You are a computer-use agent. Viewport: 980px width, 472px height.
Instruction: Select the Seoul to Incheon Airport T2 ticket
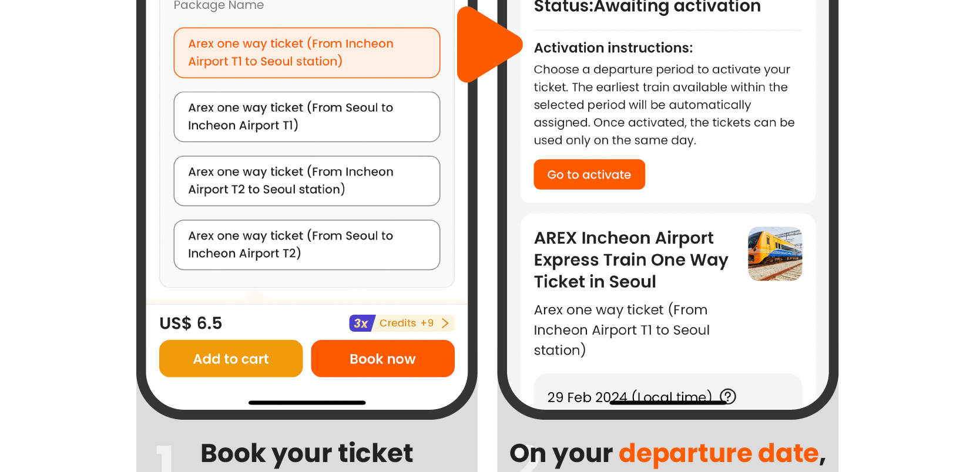(x=306, y=244)
